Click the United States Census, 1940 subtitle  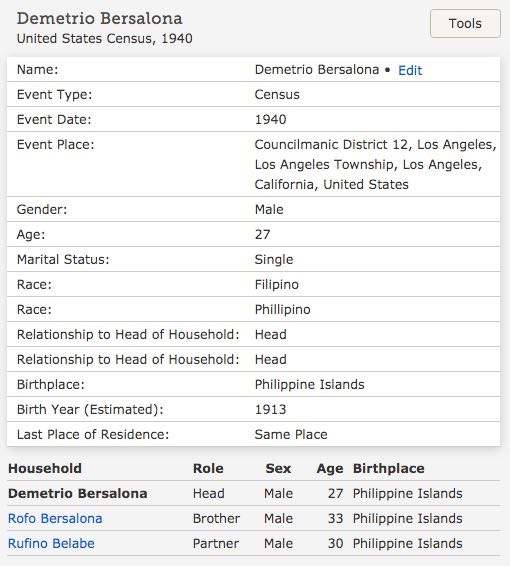(105, 39)
